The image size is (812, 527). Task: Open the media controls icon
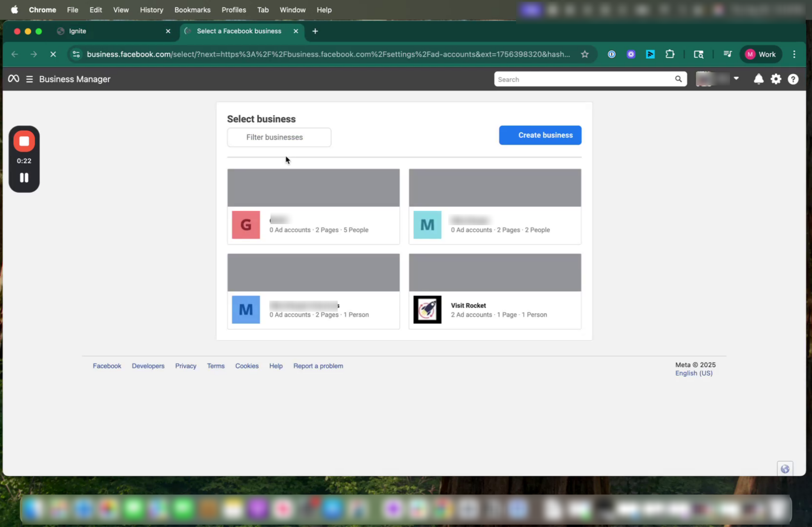[x=727, y=54]
